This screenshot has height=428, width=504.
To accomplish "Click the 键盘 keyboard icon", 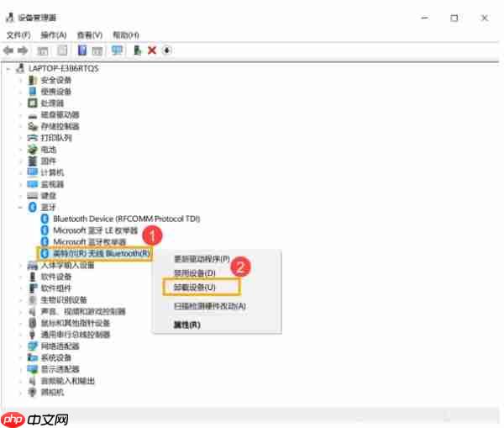I will click(33, 195).
